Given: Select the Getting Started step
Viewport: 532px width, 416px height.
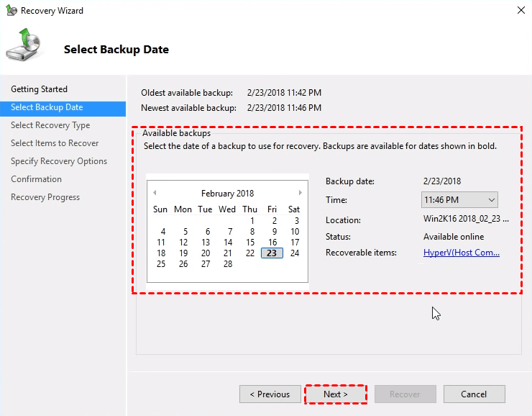Looking at the screenshot, I should point(39,89).
